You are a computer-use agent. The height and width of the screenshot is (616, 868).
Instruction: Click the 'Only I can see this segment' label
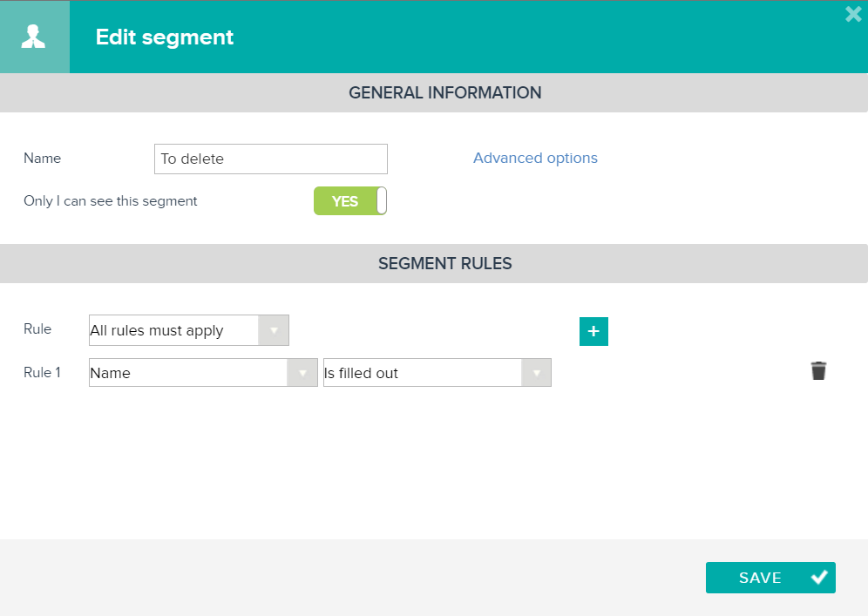tap(110, 201)
